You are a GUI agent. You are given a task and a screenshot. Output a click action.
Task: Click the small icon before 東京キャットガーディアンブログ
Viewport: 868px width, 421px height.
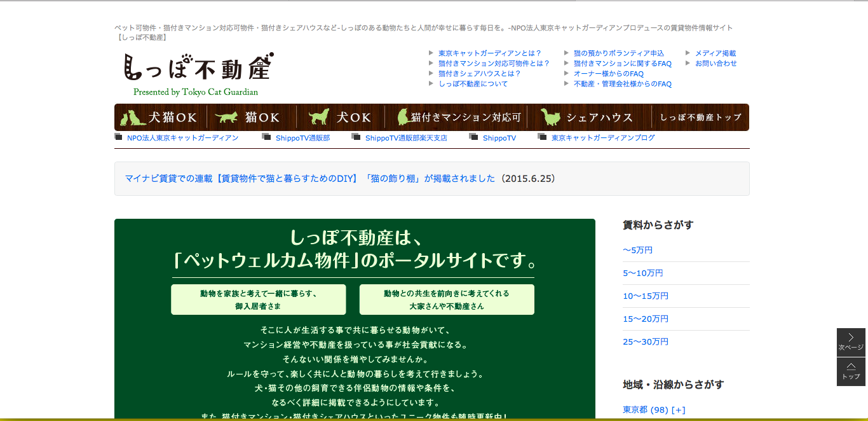coord(542,137)
